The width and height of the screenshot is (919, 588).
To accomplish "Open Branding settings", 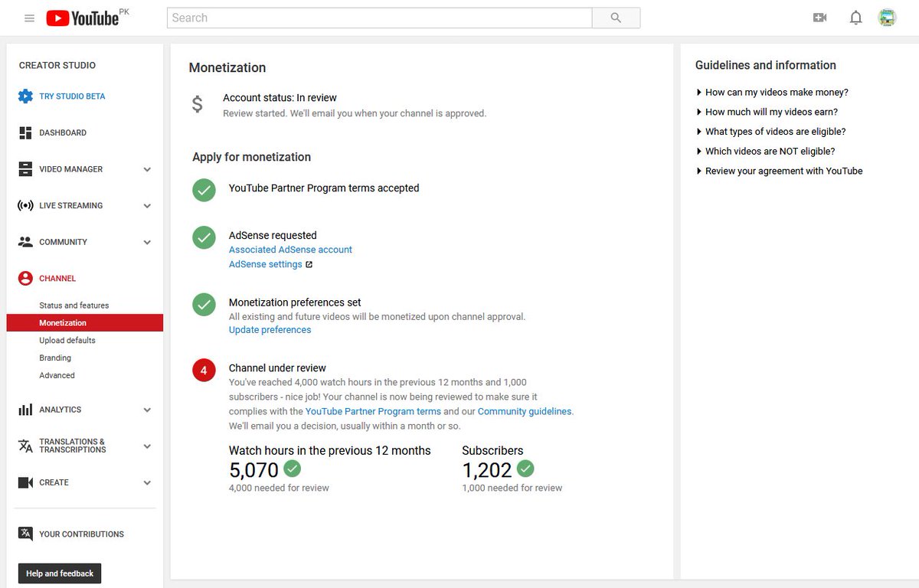I will 55,358.
